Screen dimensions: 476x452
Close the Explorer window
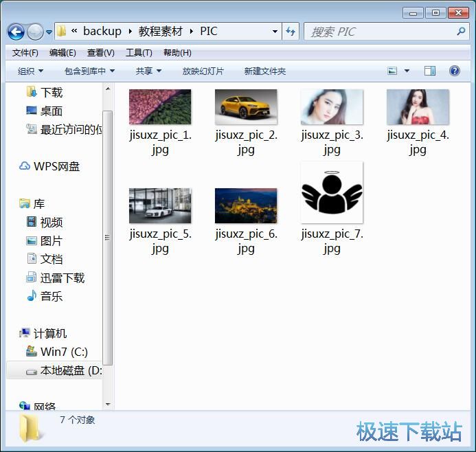pos(458,13)
